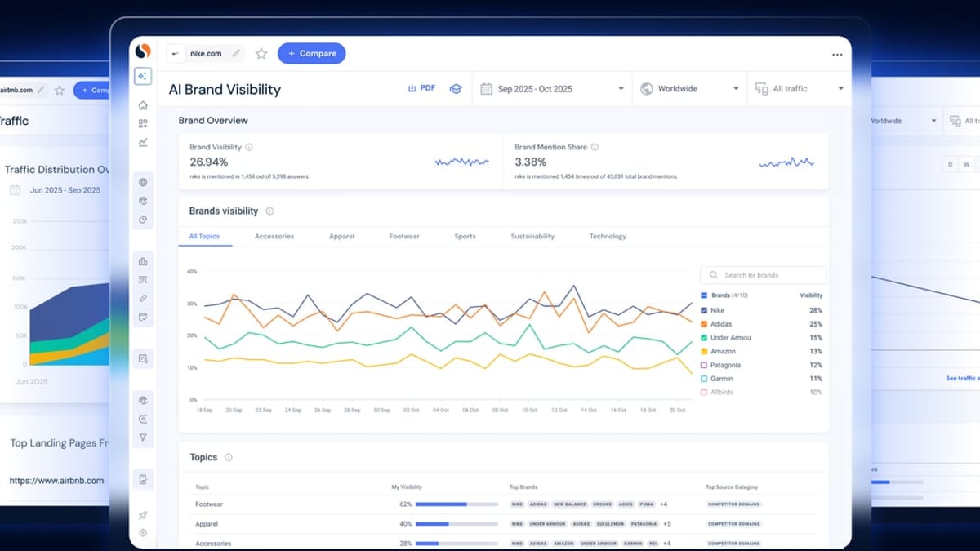The image size is (980, 551).
Task: Favorite nike.com with the star icon
Action: [x=261, y=53]
